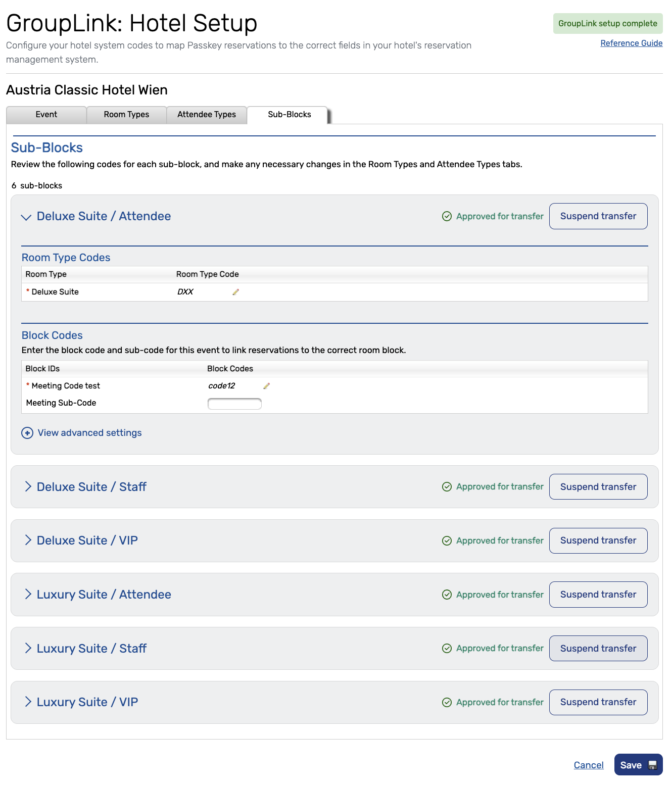Click the Block Codes section heading

(52, 335)
